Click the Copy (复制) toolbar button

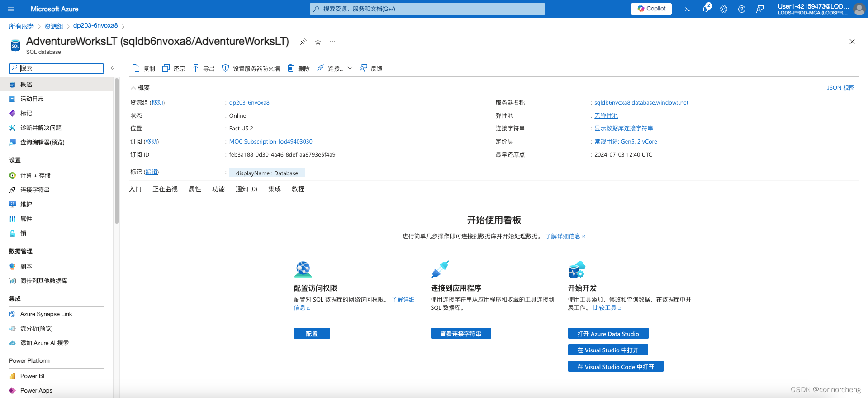(x=143, y=68)
